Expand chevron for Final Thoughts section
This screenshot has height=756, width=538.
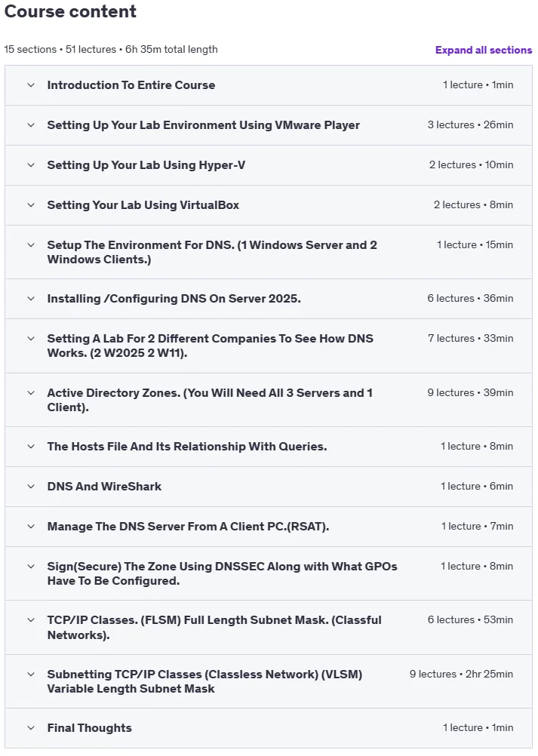pos(31,727)
